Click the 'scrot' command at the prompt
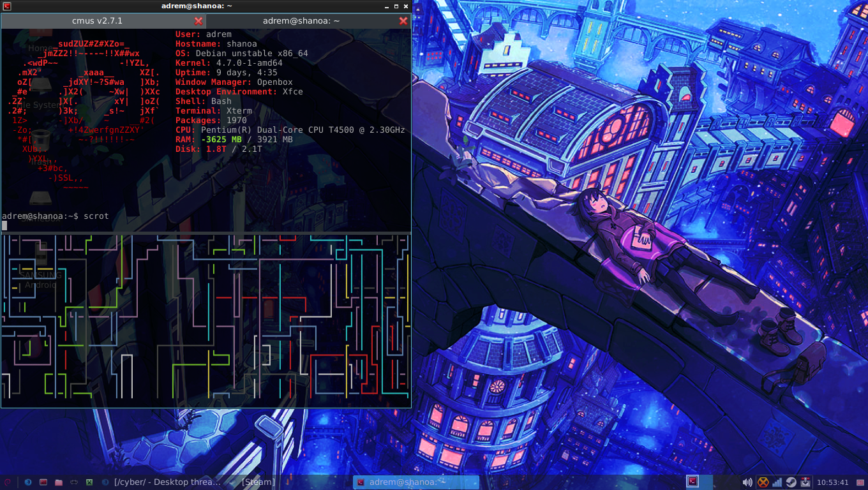Screen dimensions: 868x490 coord(96,216)
